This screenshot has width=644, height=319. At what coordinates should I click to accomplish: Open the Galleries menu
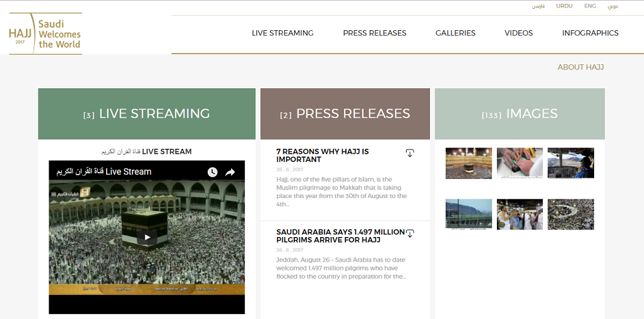(455, 33)
